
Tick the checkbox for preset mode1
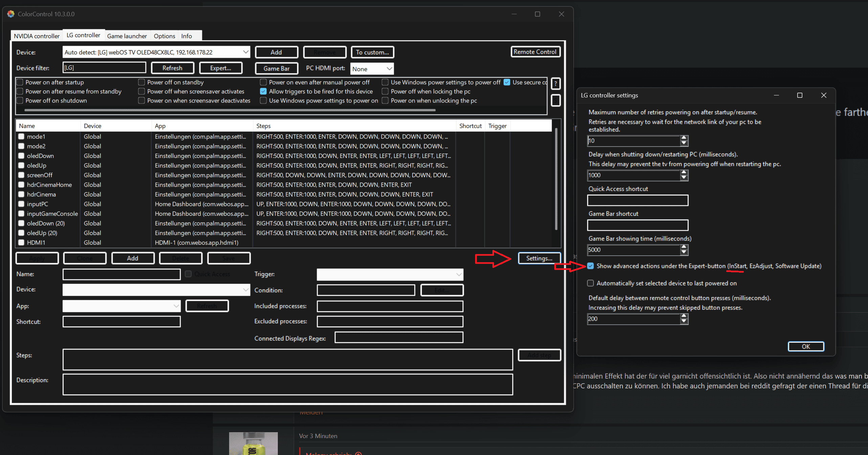pyautogui.click(x=21, y=136)
